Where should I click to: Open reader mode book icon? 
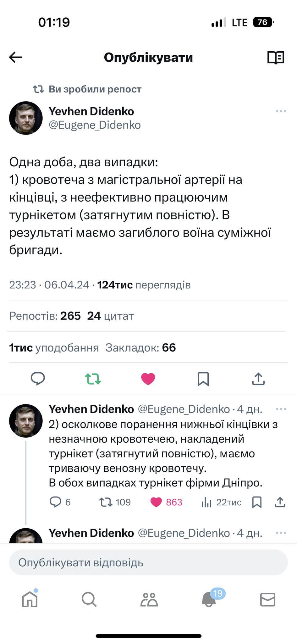tap(276, 58)
